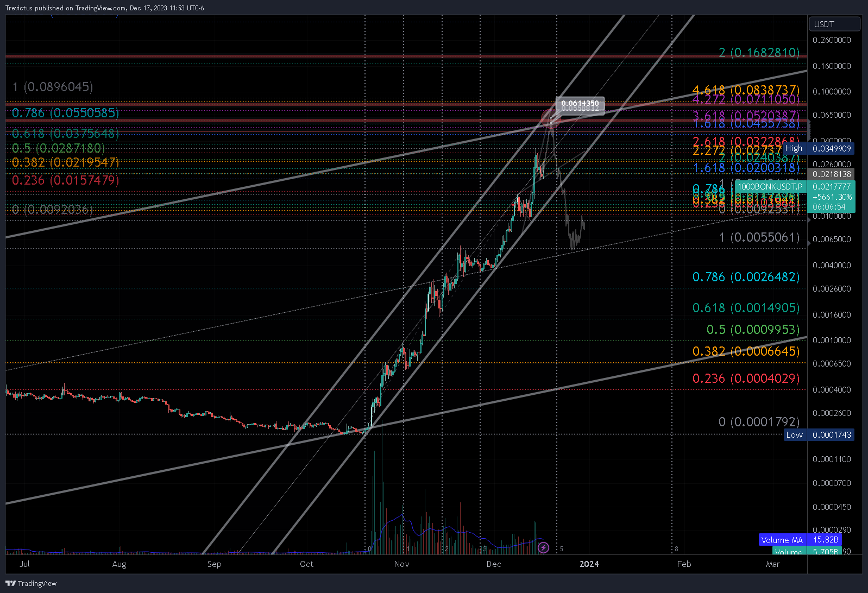
Task: Select the Fib label 0.5 (0.0287180)
Action: (58, 148)
